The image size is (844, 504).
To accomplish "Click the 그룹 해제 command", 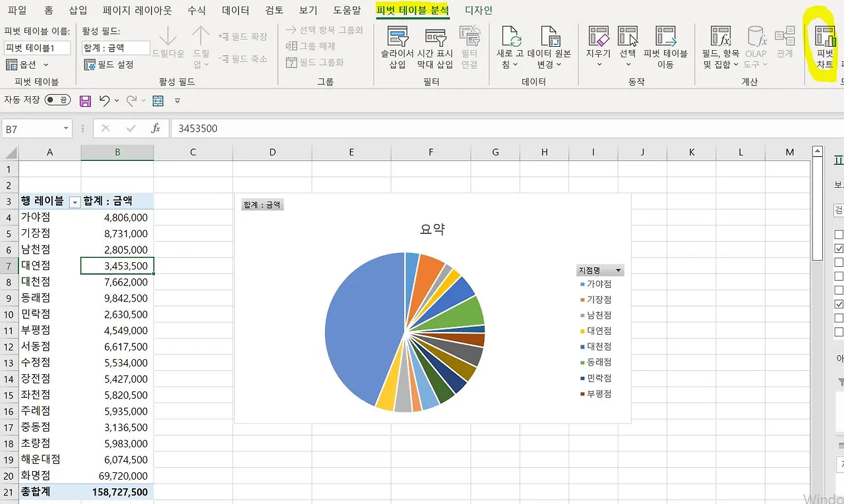I will pos(311,46).
